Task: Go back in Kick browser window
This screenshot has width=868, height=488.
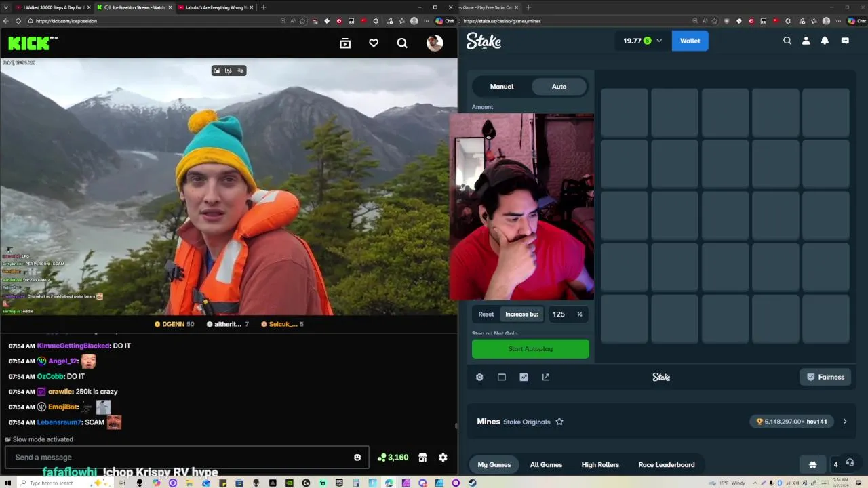Action: tap(6, 21)
